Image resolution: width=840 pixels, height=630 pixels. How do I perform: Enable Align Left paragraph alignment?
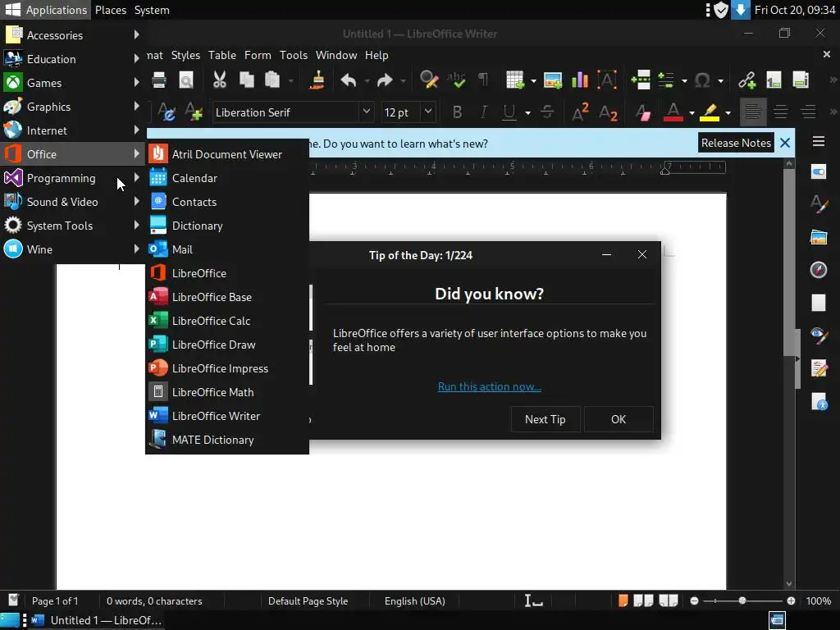[x=753, y=112]
